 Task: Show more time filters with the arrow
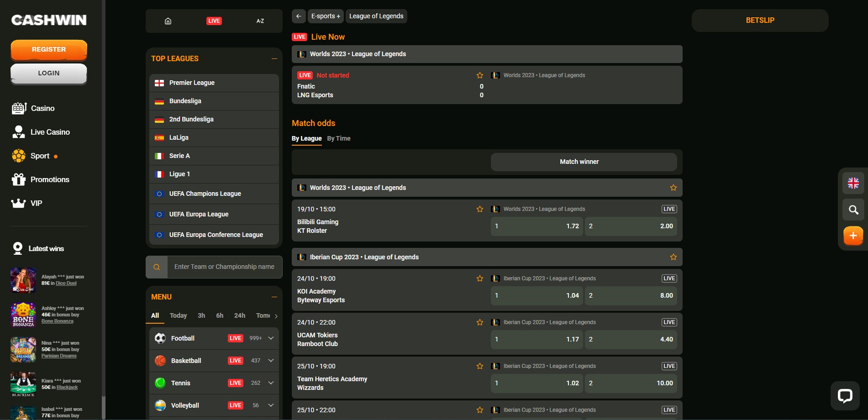coord(276,316)
